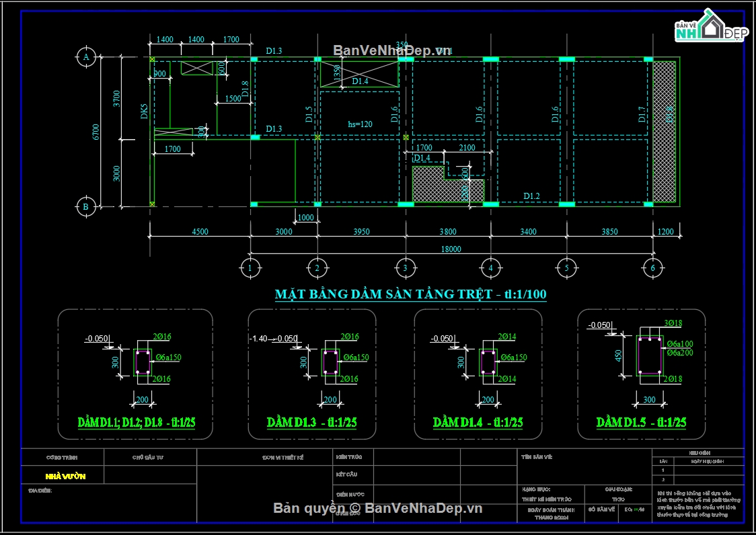The image size is (756, 535).
Task: Click grid axis bubble number 4
Action: 491,268
